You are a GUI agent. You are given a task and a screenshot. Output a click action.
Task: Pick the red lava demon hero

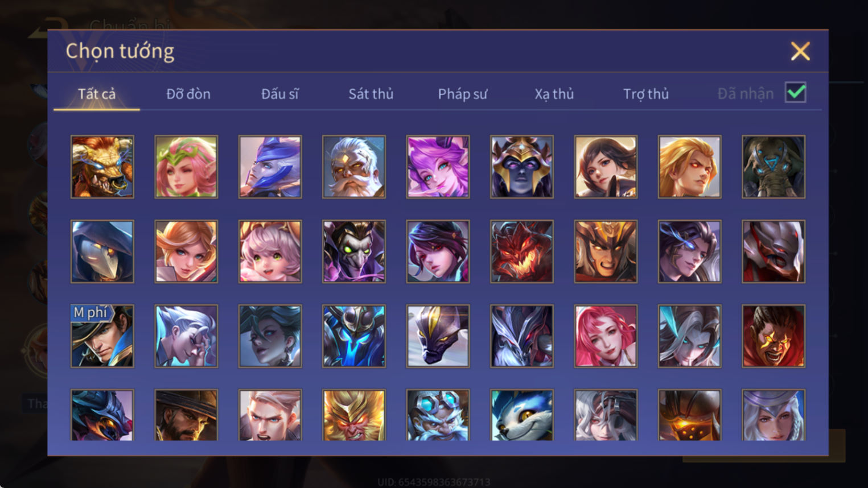[x=522, y=251]
